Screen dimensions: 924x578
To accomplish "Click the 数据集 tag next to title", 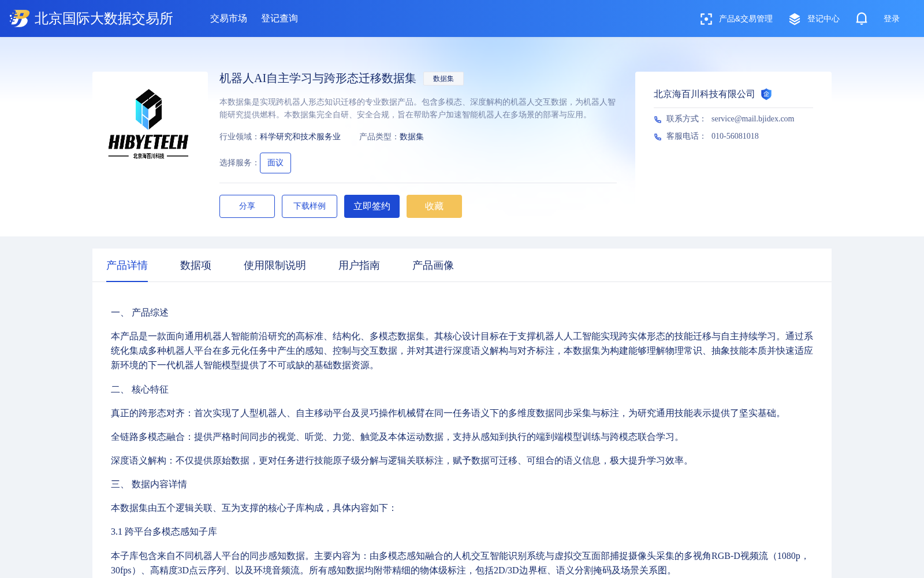I will pyautogui.click(x=444, y=79).
